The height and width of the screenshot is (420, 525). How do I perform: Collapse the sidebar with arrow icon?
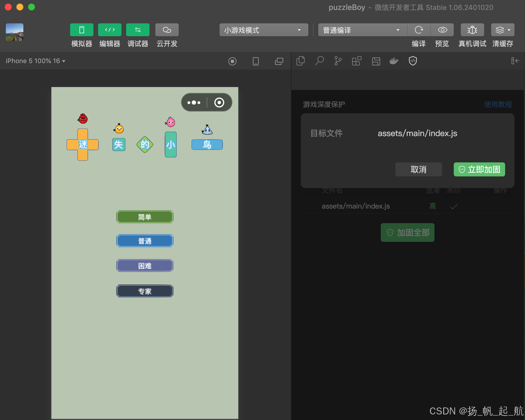pos(515,61)
